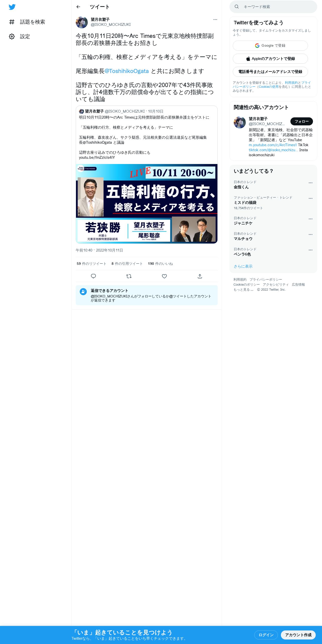Viewport: 322px width, 644px height.
Task: Open footer Cookieのポリシー link
Action: 247,285
